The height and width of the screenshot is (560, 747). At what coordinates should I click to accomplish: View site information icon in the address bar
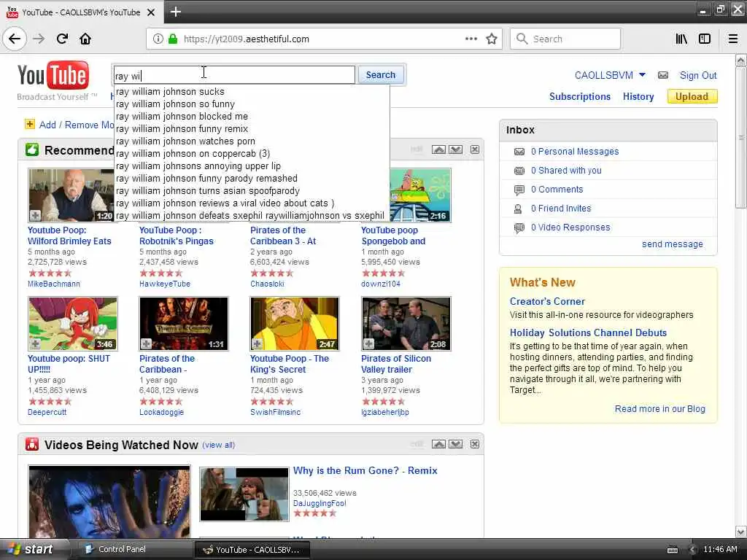(158, 39)
